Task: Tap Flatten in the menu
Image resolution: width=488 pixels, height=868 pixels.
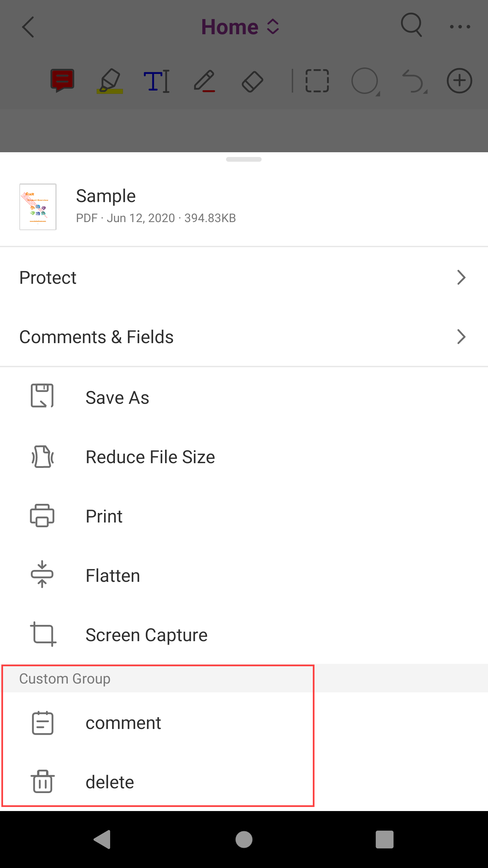Action: pyautogui.click(x=113, y=575)
